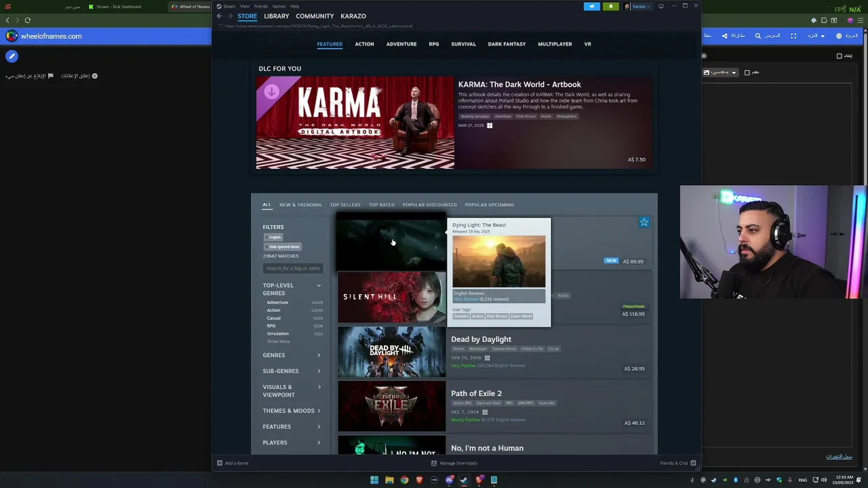This screenshot has width=868, height=488.
Task: Open the Friends menu in Steam
Action: click(261, 6)
